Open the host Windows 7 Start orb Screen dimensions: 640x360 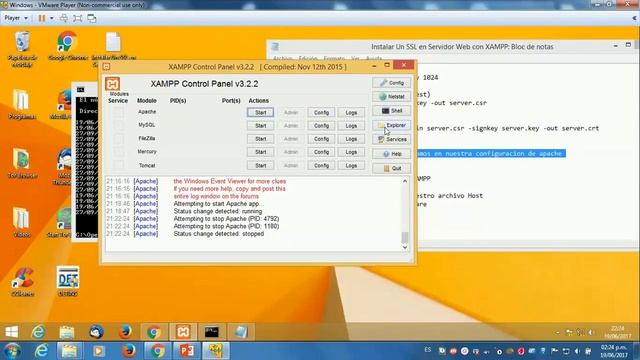click(12, 351)
